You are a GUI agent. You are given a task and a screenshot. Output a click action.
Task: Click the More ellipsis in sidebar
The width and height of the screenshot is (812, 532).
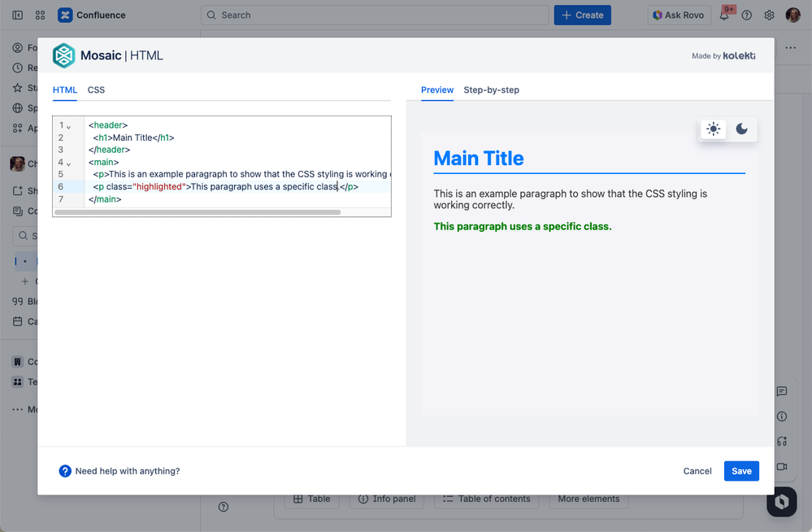18,410
